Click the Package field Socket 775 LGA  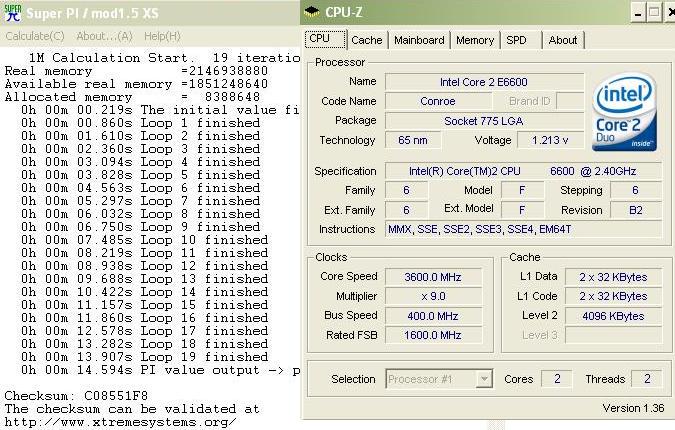tap(484, 121)
